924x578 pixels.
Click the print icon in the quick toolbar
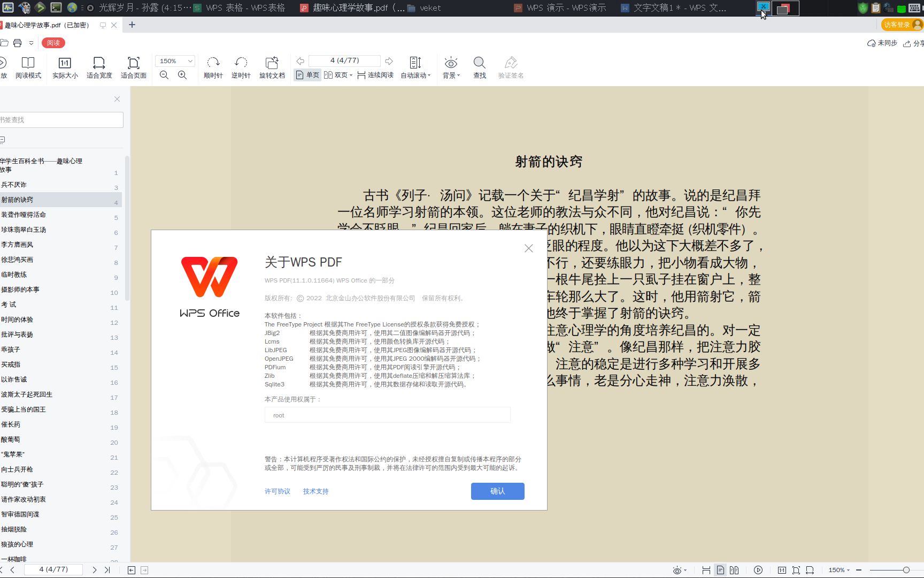click(x=18, y=43)
